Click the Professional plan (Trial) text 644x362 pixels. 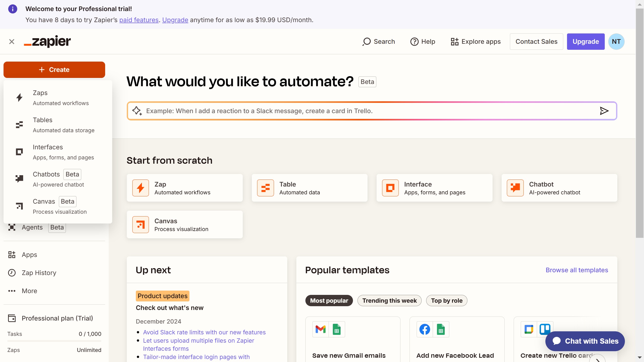pyautogui.click(x=57, y=318)
